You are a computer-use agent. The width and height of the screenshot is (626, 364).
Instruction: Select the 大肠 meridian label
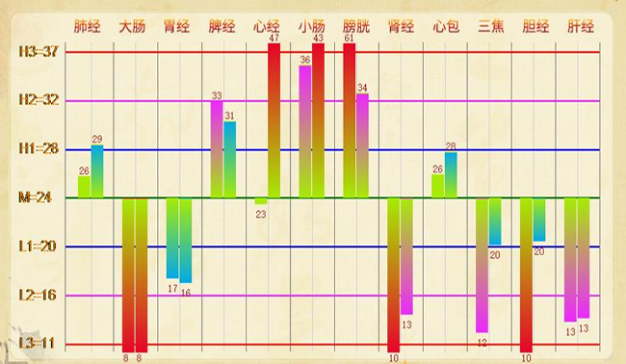(x=132, y=26)
